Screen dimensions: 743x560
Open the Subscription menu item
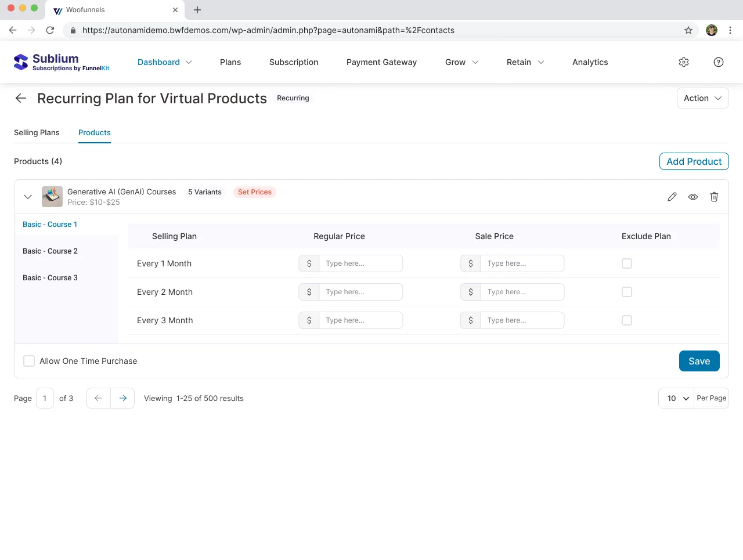pos(294,62)
